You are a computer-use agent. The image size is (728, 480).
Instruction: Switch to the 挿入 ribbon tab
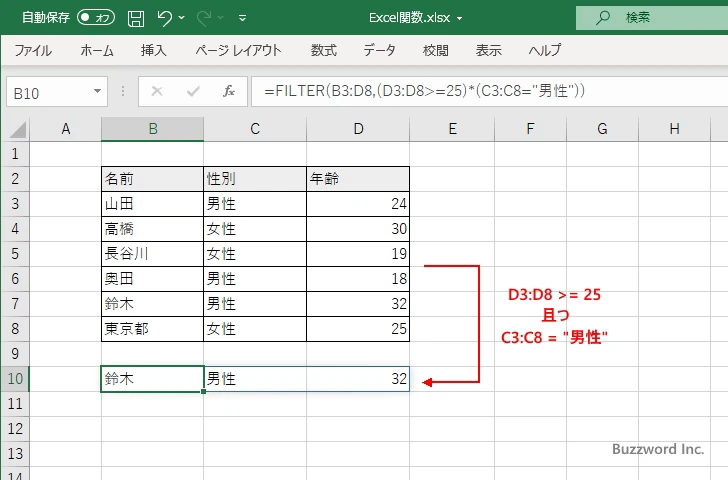153,50
